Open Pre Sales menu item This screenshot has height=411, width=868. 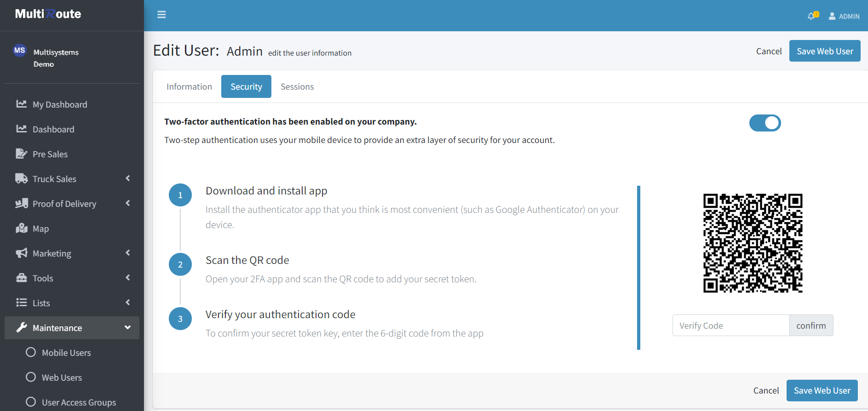[72, 154]
